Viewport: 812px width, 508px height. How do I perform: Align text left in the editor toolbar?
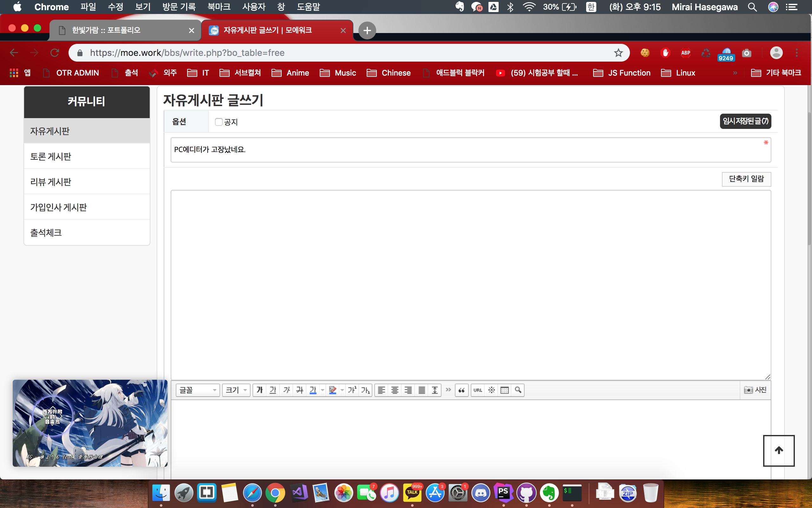pos(382,390)
